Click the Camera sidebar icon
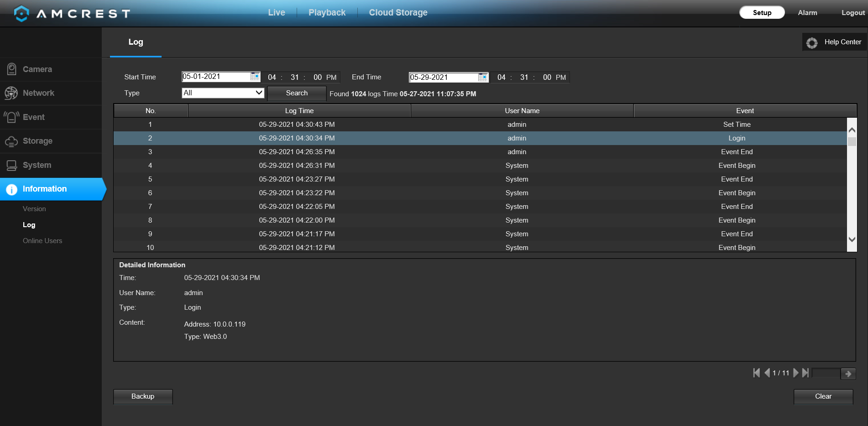Screen dimensions: 868x426 [x=11, y=69]
